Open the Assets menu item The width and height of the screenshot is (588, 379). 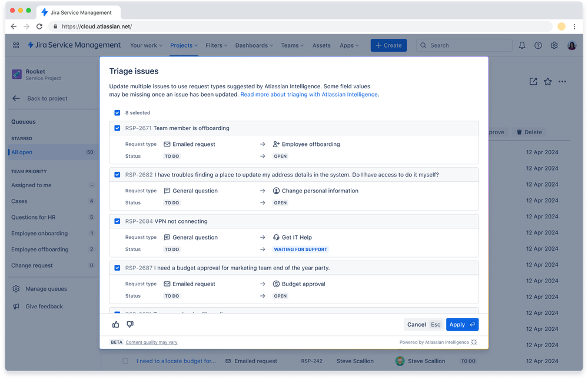pyautogui.click(x=321, y=45)
